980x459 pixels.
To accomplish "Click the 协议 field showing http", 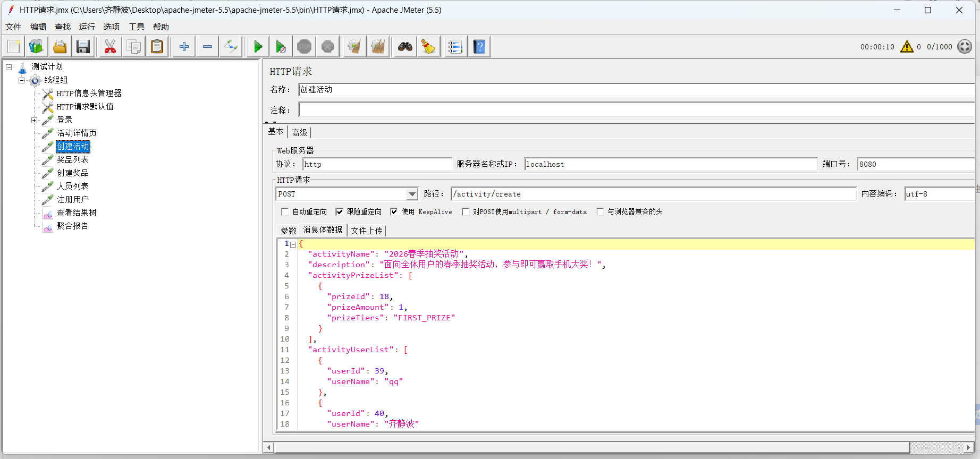I will (377, 164).
